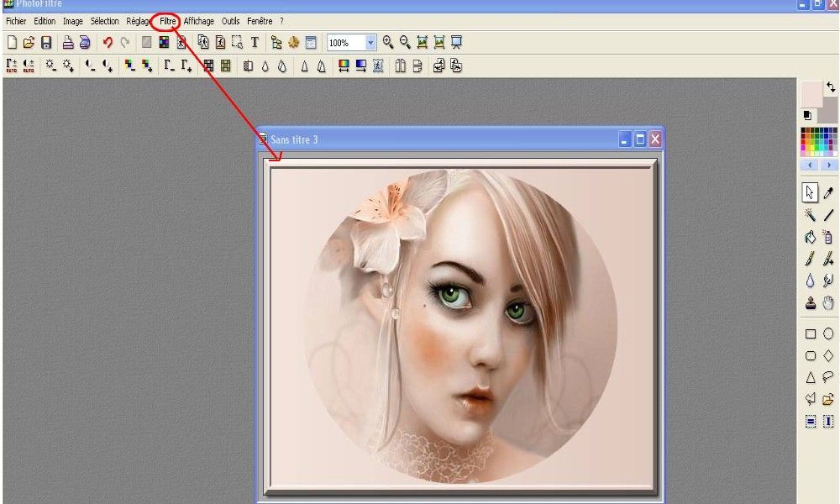Choose the Triangle selection shape
Screen dimensions: 840x504
pos(810,377)
